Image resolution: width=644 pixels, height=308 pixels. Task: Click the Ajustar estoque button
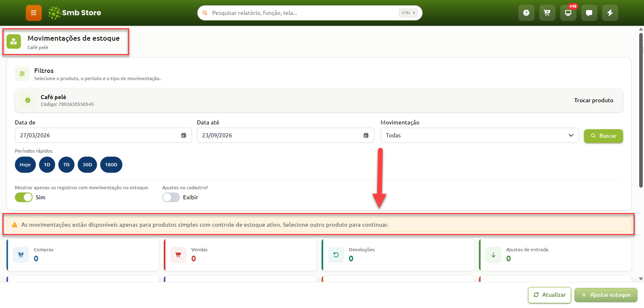[606, 295]
